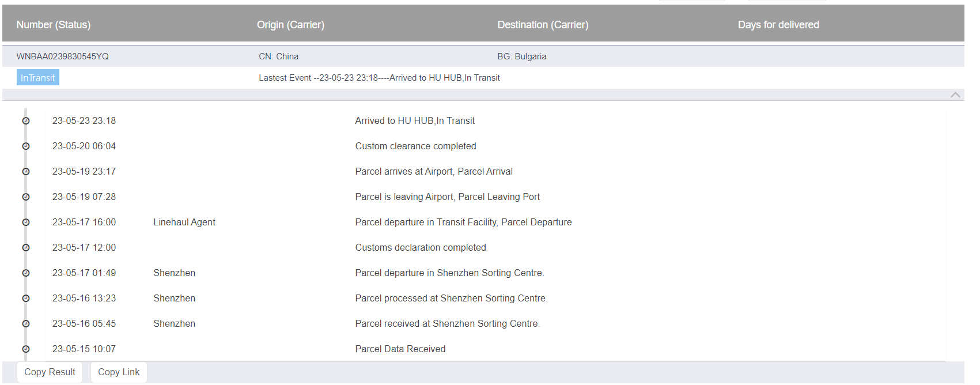The height and width of the screenshot is (385, 980).
Task: Click clock icon beside Linehaul Agent event
Action: pyautogui.click(x=26, y=222)
